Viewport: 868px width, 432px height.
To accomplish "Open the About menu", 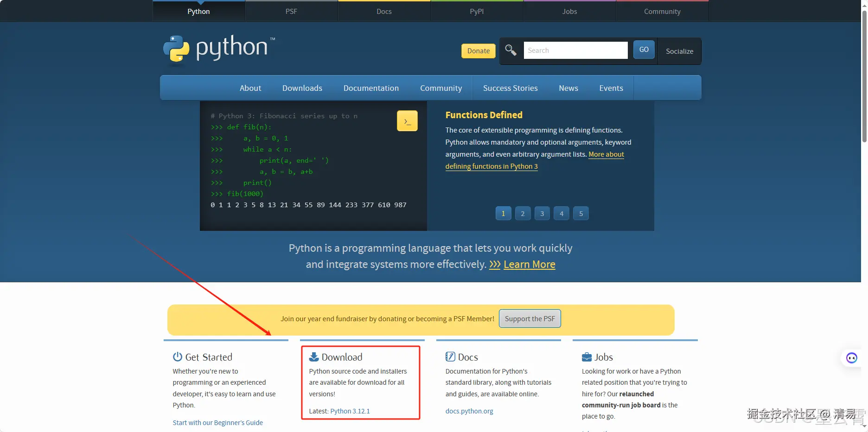I will [250, 88].
